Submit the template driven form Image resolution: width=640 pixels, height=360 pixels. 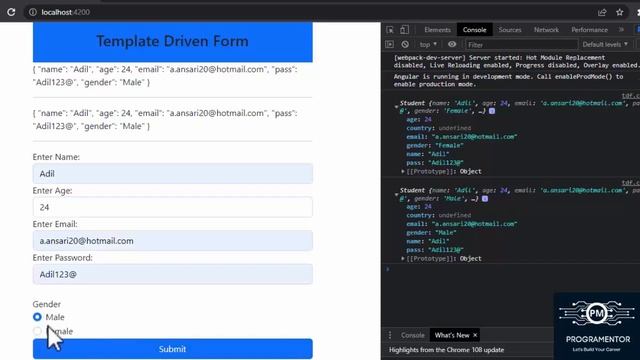(173, 349)
